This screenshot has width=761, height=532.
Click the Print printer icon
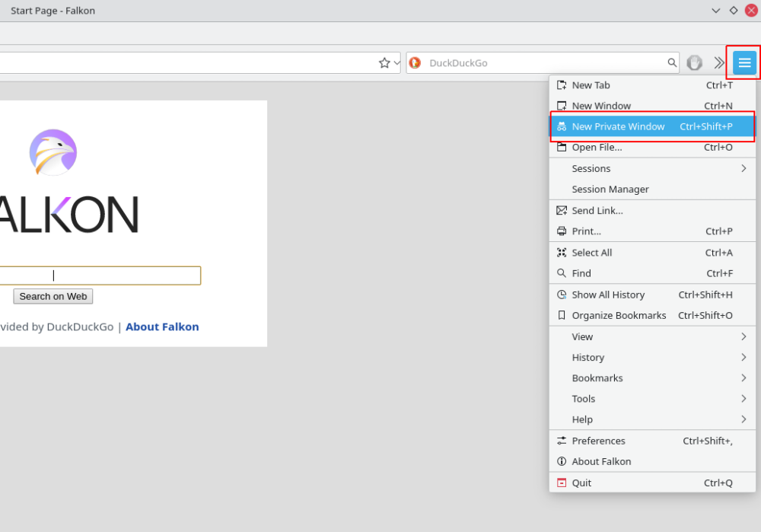[562, 231]
